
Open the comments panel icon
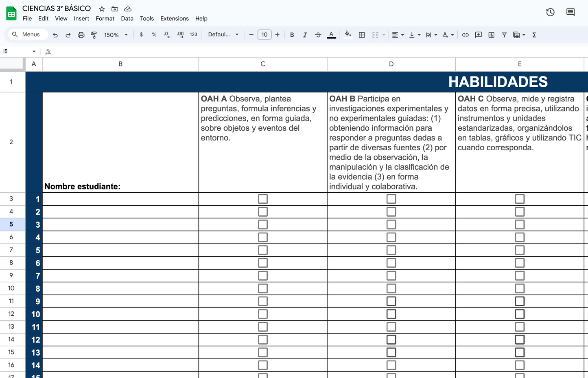571,12
